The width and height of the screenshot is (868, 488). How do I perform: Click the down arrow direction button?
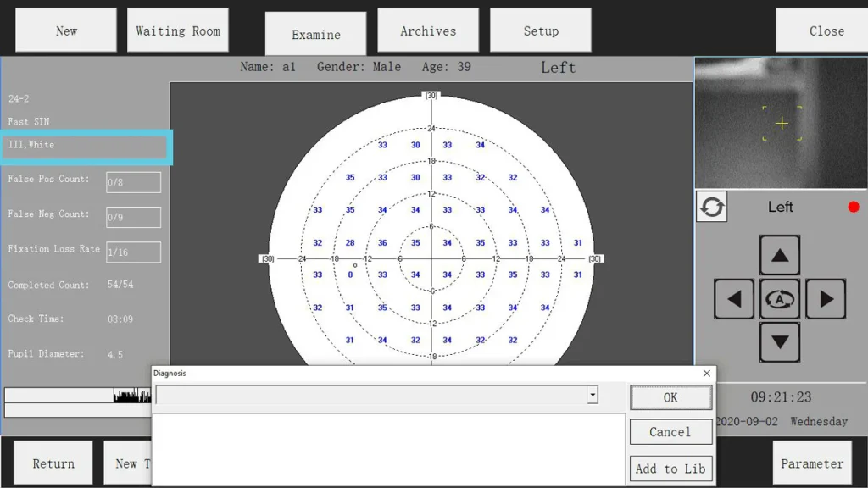[x=780, y=342]
